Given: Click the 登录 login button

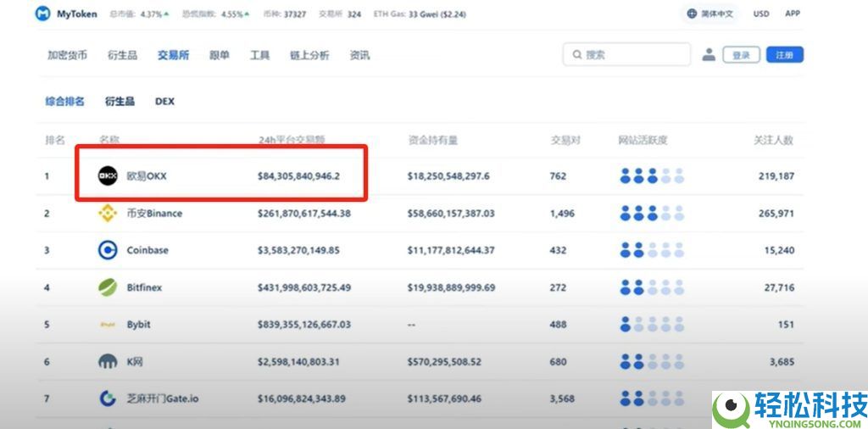Looking at the screenshot, I should click(741, 55).
